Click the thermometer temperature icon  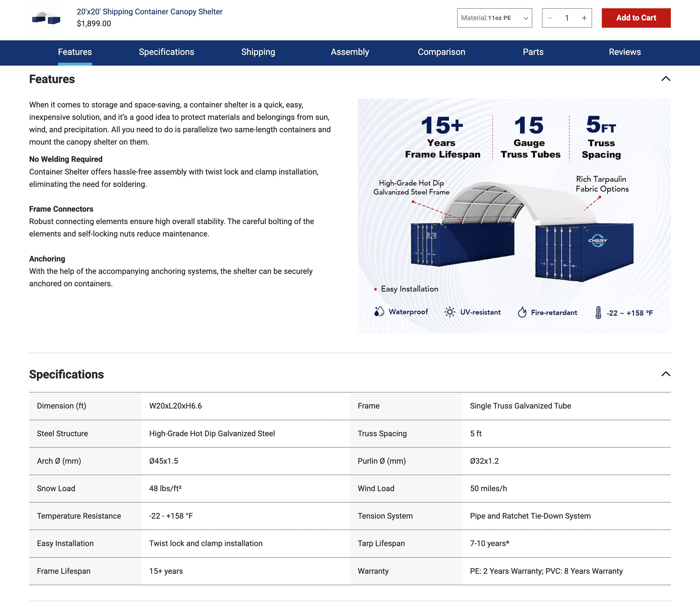598,312
